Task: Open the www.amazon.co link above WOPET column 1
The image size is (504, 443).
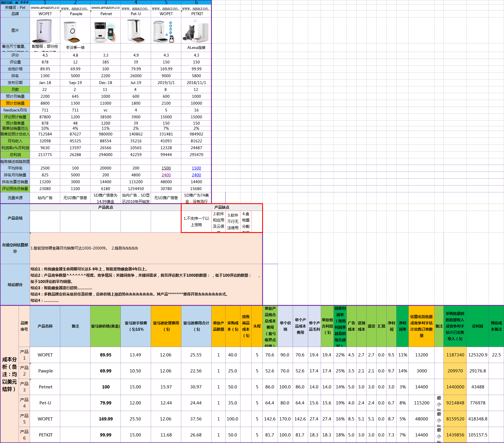Action: [x=45, y=8]
